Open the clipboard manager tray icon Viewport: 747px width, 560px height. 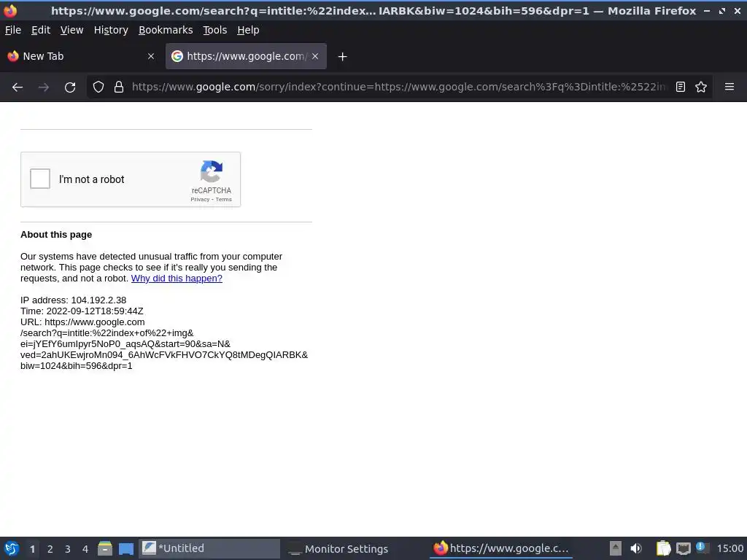coord(663,548)
